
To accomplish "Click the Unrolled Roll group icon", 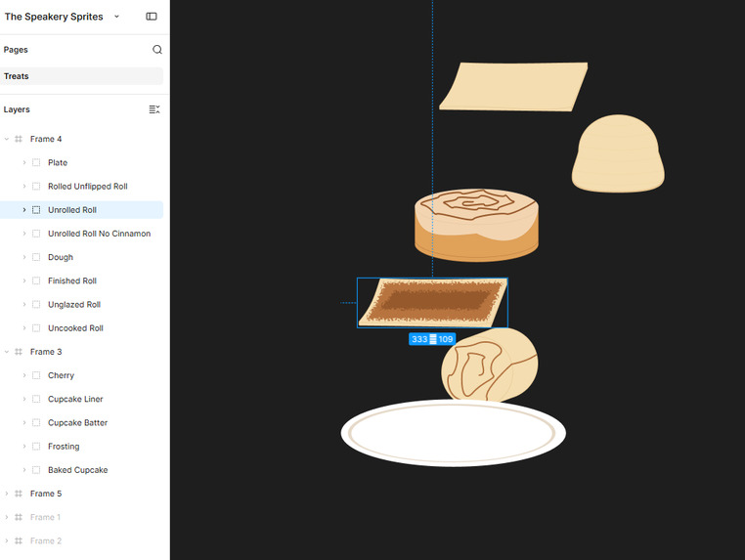I will [x=36, y=210].
